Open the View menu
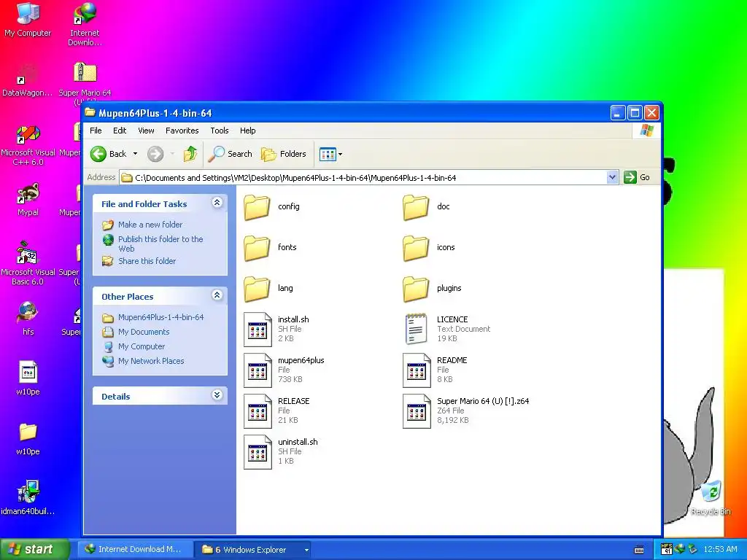The width and height of the screenshot is (747, 560). coord(146,131)
